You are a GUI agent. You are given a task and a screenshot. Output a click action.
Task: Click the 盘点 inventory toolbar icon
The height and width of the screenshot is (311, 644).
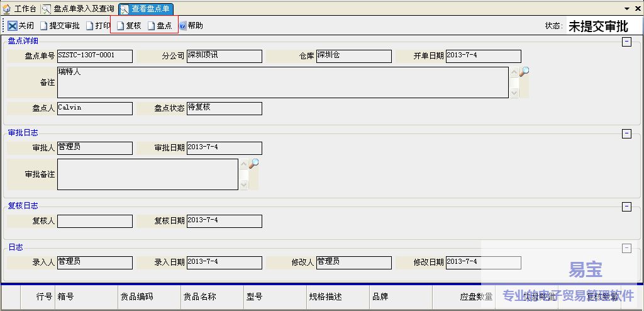click(151, 26)
